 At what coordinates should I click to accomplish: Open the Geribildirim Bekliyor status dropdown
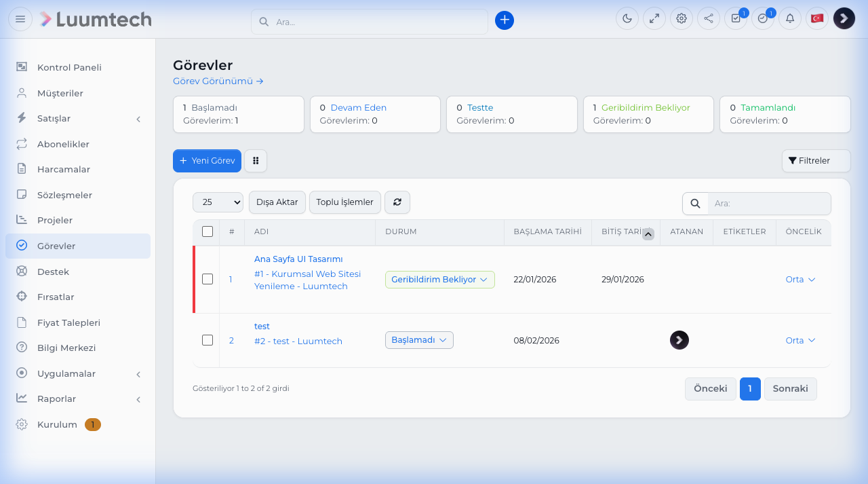439,280
